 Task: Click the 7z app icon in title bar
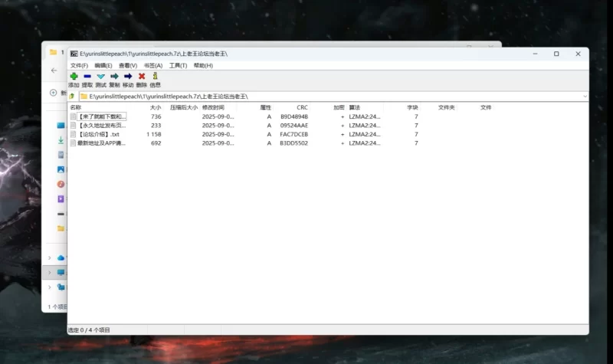point(74,54)
